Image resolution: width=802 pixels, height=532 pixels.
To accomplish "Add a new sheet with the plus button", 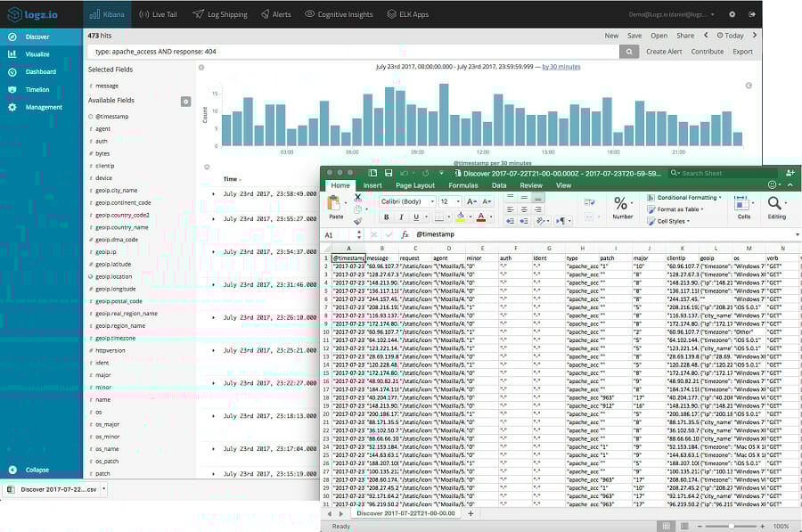I will pos(471,513).
